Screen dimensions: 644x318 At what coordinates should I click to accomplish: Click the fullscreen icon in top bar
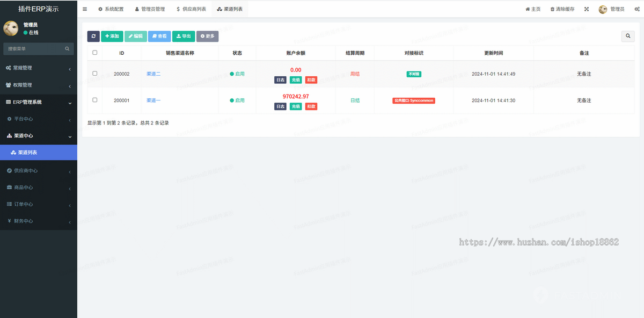tap(586, 9)
